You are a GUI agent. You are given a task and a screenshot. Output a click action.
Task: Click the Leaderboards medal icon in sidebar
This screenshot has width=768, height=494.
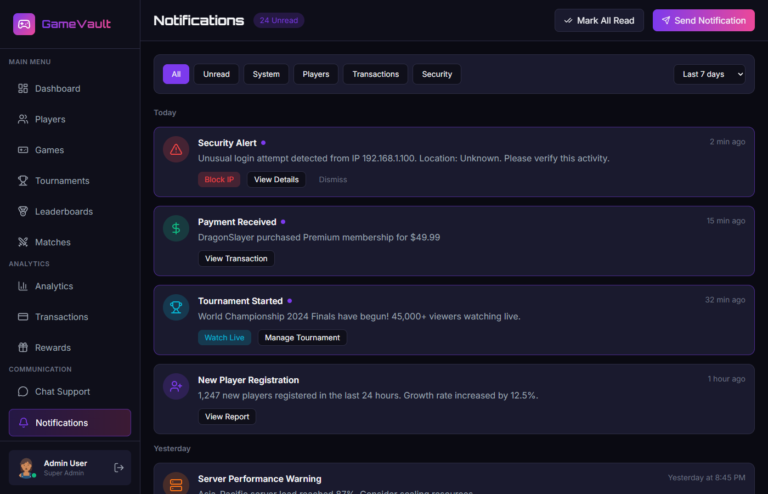pos(23,212)
